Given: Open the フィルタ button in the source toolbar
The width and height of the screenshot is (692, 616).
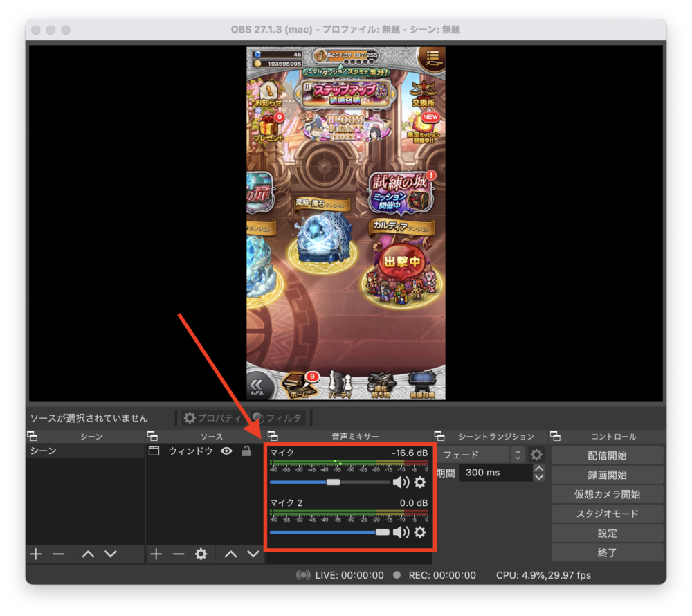Looking at the screenshot, I should point(278,417).
